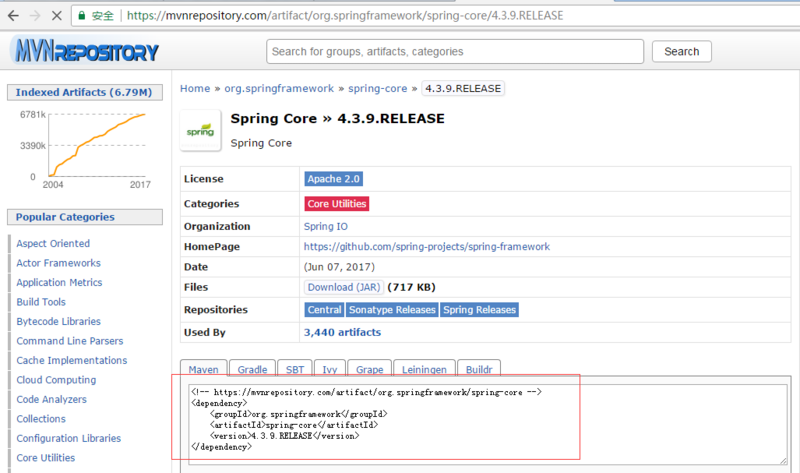Click the green secure padlock icon
800x473 pixels.
pos(82,16)
